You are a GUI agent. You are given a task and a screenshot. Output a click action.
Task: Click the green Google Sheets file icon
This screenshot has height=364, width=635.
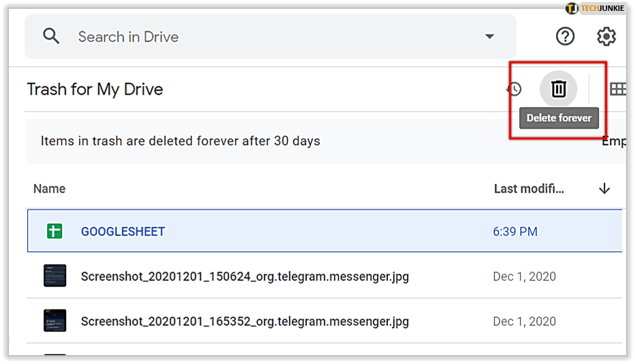pos(54,231)
